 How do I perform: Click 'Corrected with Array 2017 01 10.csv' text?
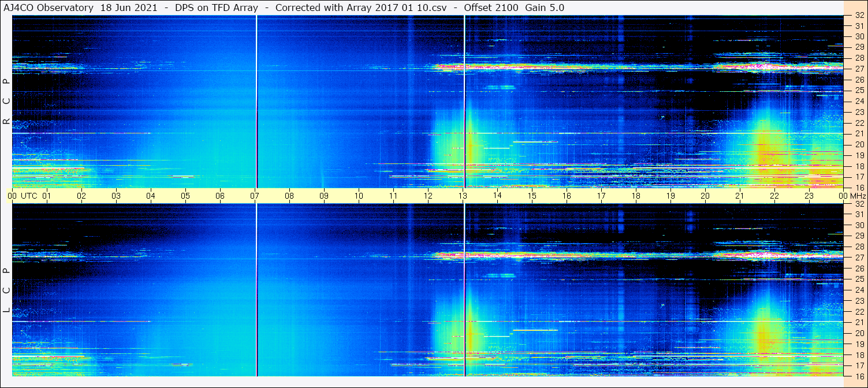(361, 8)
